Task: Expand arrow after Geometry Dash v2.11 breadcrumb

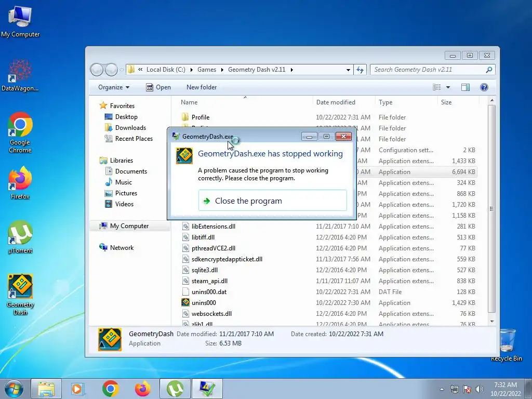Action: 291,70
